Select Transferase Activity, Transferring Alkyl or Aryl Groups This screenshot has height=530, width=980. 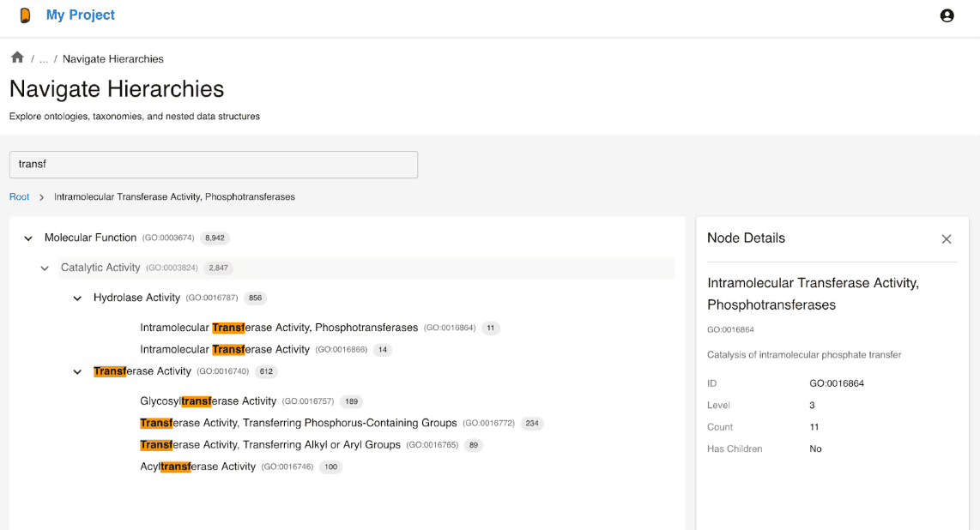tap(270, 444)
